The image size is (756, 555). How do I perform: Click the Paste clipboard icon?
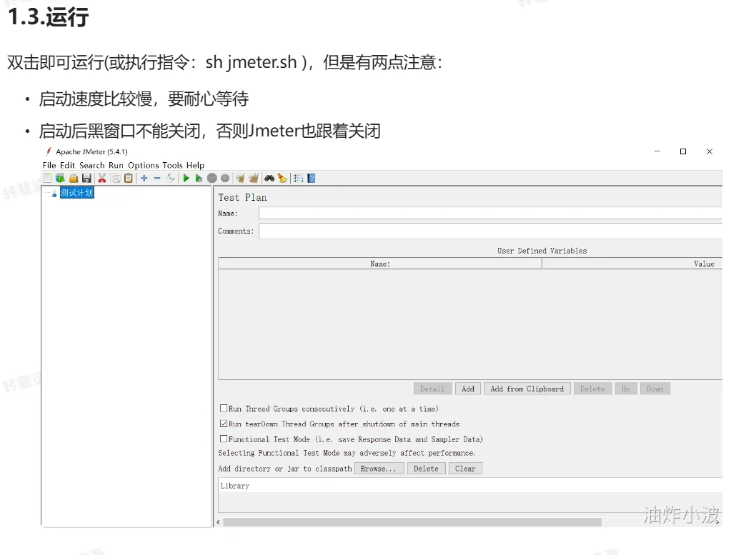coord(128,179)
